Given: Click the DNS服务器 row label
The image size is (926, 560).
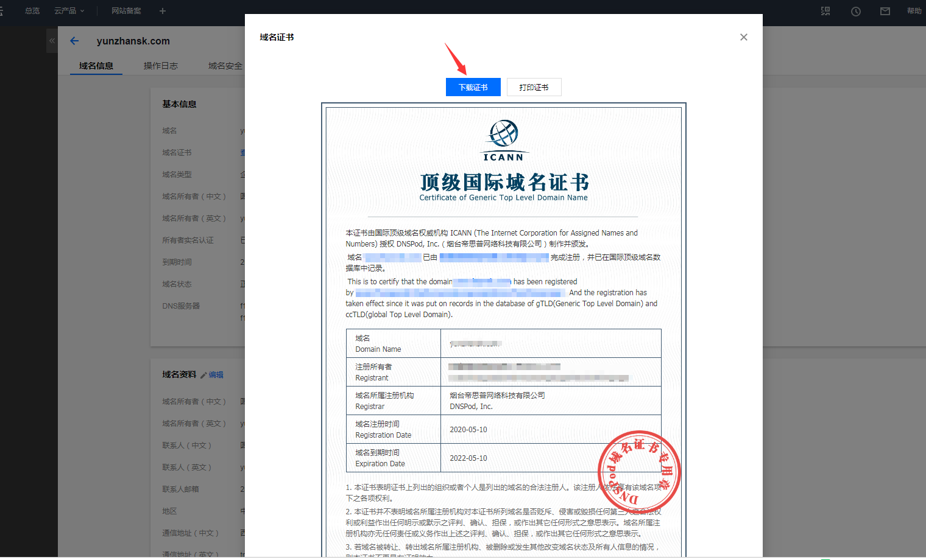Looking at the screenshot, I should point(181,306).
